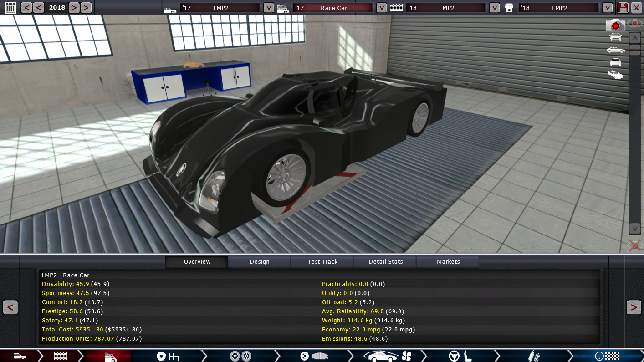Expand the '17 LMP2 car model dropdown
644x362 pixels.
coord(269,8)
